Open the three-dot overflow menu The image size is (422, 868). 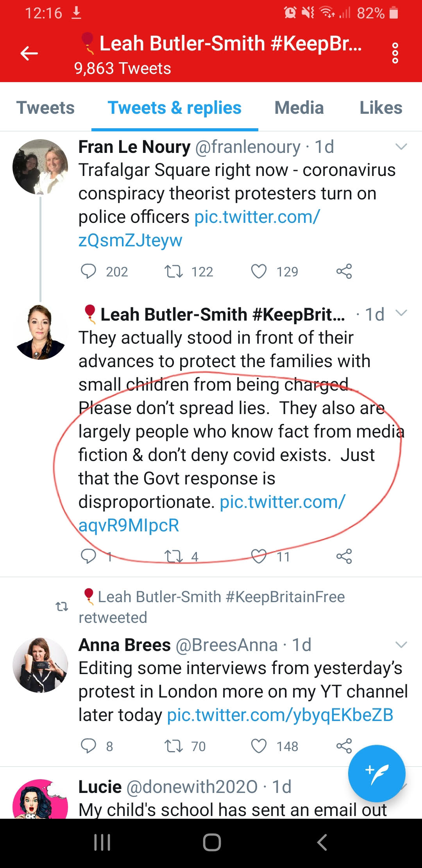[395, 53]
